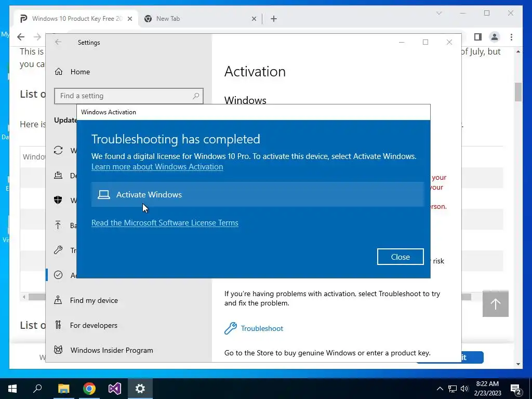Click the volume speaker icon in tray
532x399 pixels.
click(464, 389)
